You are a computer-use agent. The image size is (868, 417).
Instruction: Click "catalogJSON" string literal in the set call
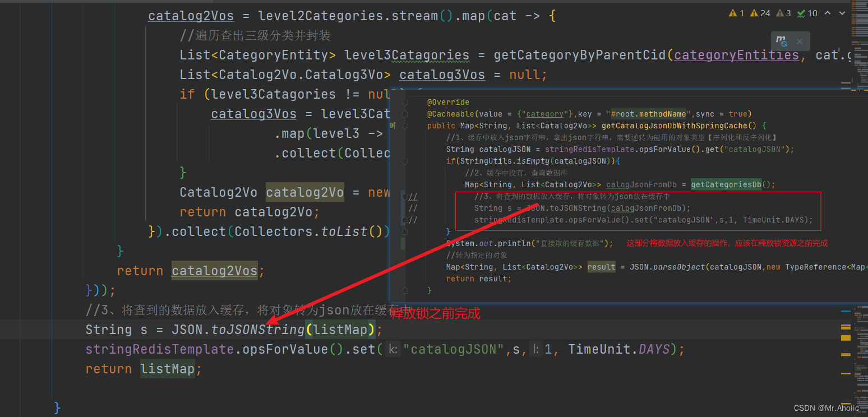[x=454, y=349]
